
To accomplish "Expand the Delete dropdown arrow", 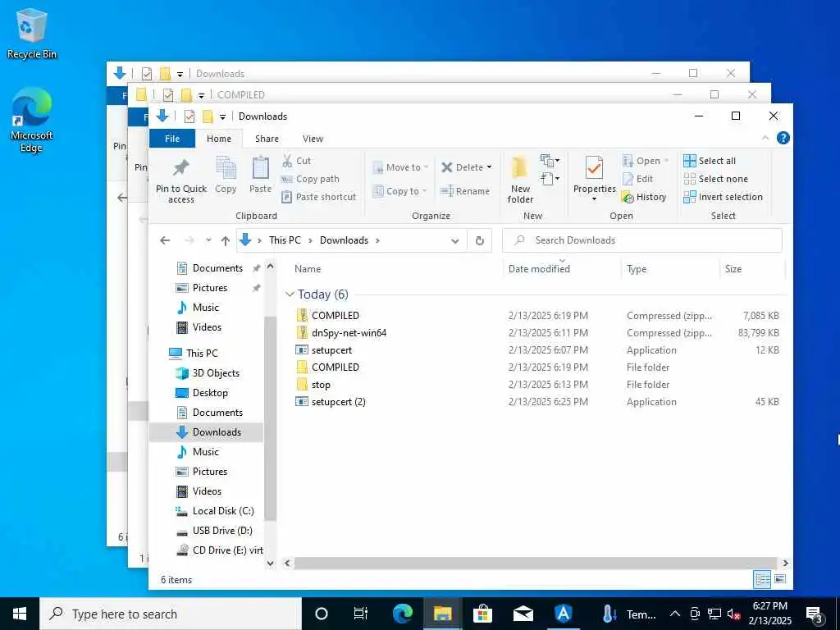I will [x=489, y=167].
